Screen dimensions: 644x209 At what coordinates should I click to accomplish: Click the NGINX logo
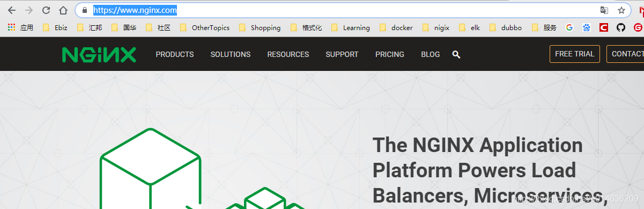click(x=99, y=54)
